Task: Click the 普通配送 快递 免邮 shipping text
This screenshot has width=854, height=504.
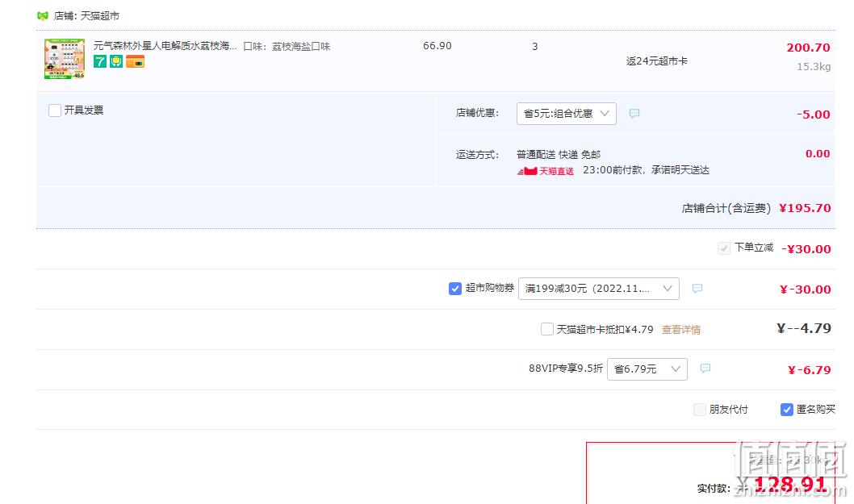Action: click(x=559, y=155)
